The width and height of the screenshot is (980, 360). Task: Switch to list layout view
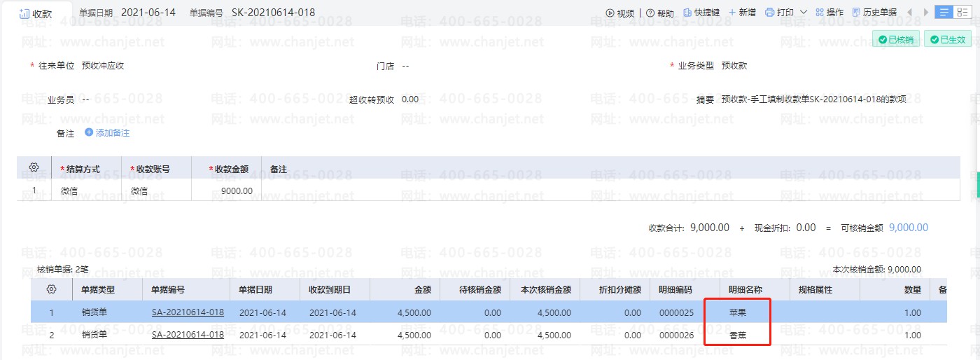point(945,13)
